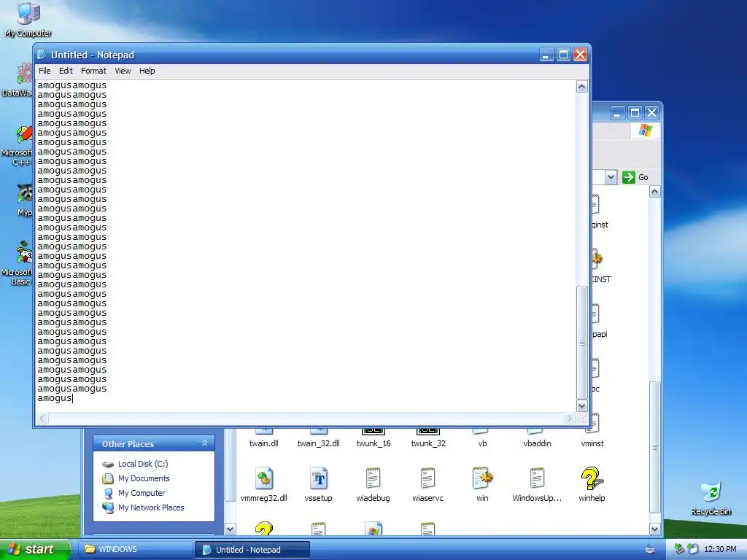Open the vmmreg32.dll file icon
This screenshot has height=560, width=747.
[x=263, y=478]
